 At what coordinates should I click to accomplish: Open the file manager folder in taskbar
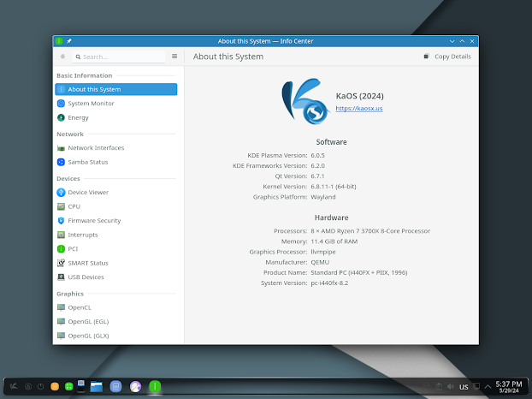click(97, 386)
